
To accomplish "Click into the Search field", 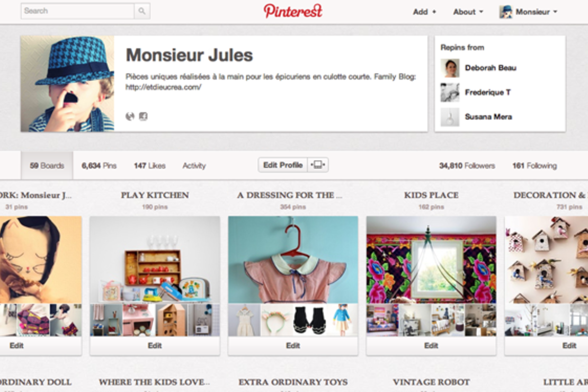I will click(78, 11).
